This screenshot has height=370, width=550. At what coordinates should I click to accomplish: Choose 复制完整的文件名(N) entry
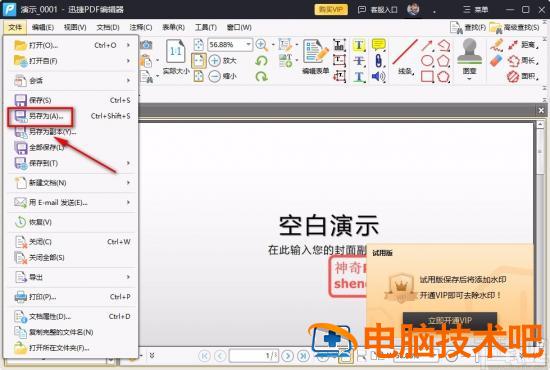[x=70, y=332]
